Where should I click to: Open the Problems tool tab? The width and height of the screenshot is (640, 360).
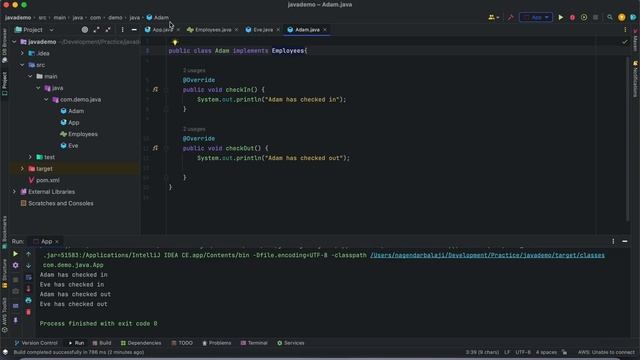pos(217,343)
